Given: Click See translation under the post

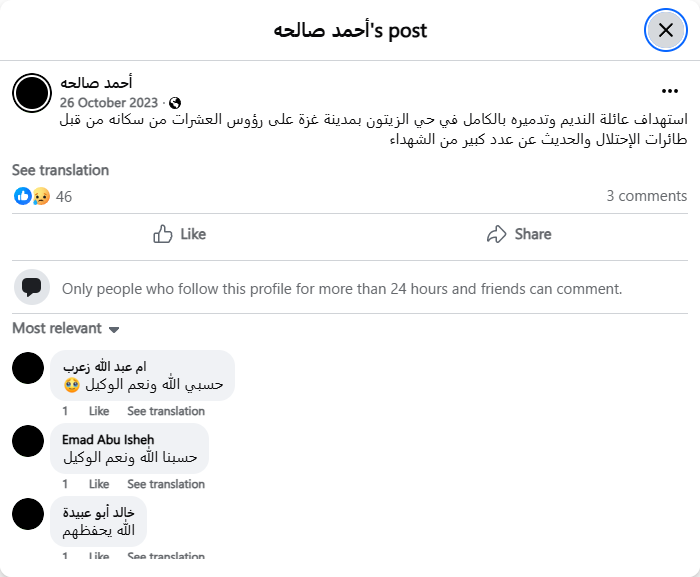Looking at the screenshot, I should coord(60,170).
